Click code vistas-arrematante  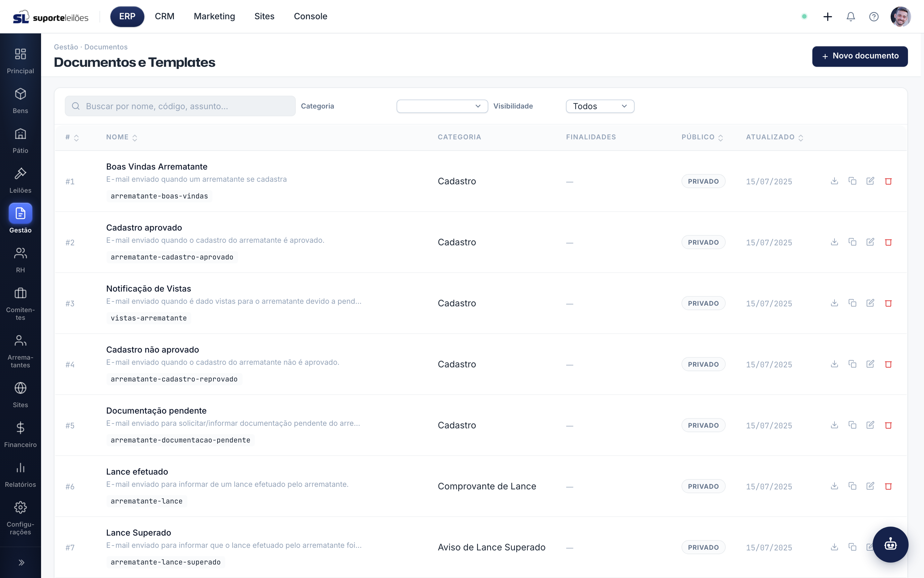pyautogui.click(x=149, y=318)
